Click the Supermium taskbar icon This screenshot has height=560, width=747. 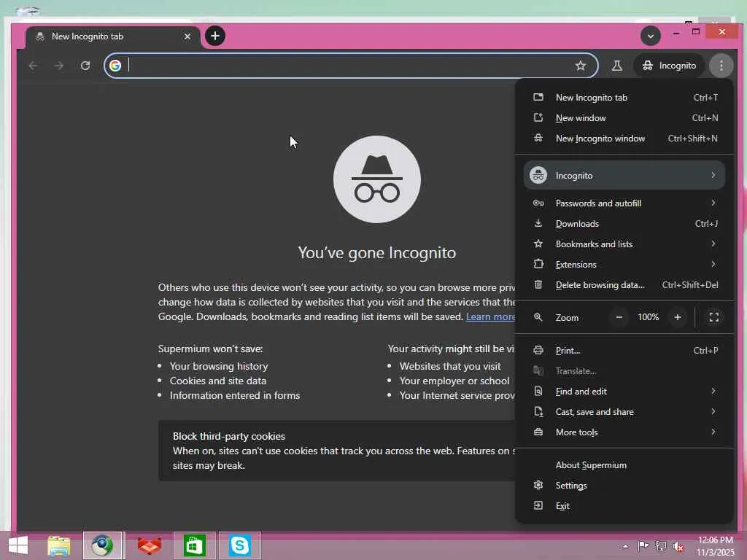[103, 545]
